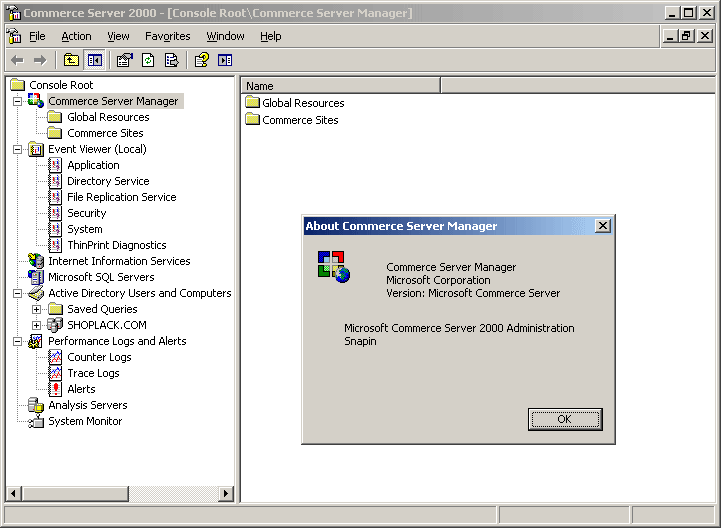
Task: Click the Export List toolbar icon
Action: [171, 60]
